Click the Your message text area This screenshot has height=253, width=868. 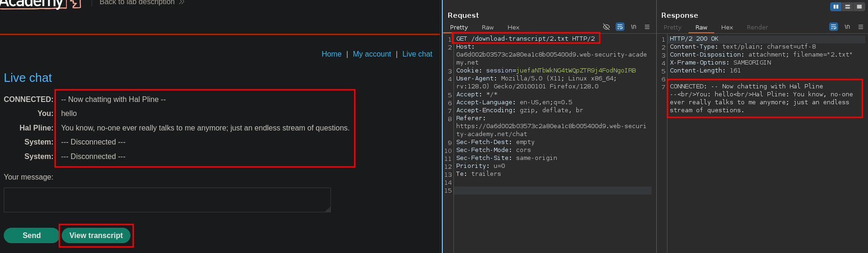point(167,200)
